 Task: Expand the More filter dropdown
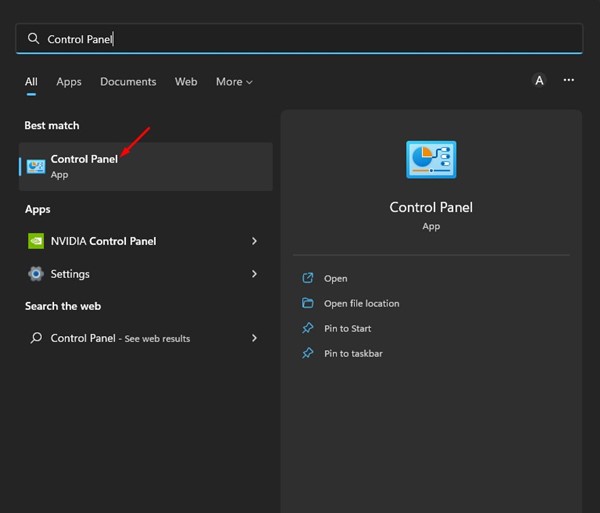[x=234, y=82]
